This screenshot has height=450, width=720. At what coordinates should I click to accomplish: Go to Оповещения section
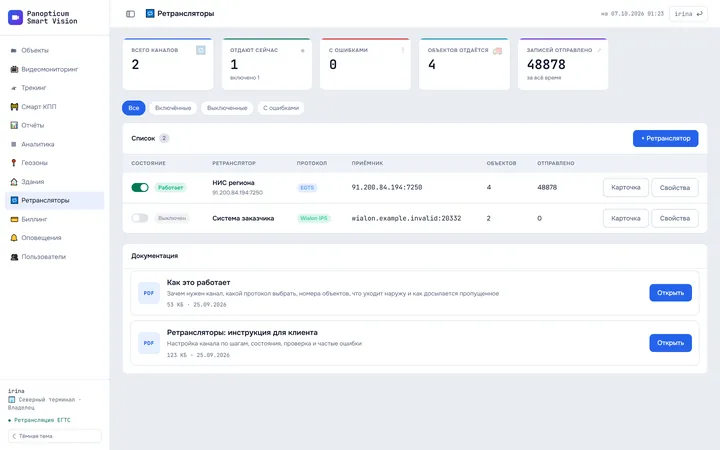tap(55, 237)
